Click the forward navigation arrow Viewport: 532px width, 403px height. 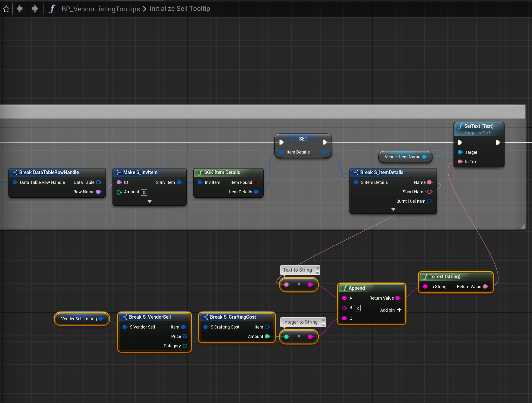tap(35, 9)
